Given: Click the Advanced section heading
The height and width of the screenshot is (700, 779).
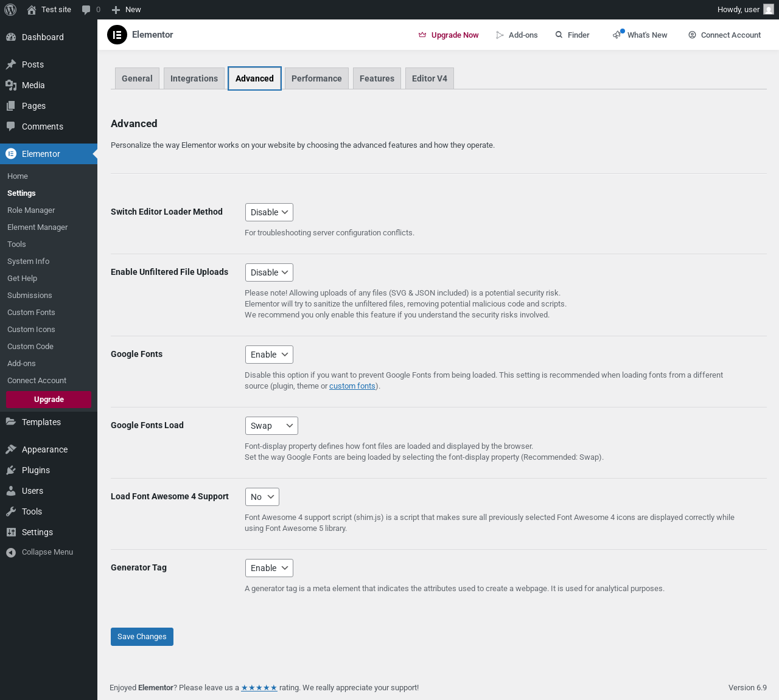Looking at the screenshot, I should coord(134,123).
